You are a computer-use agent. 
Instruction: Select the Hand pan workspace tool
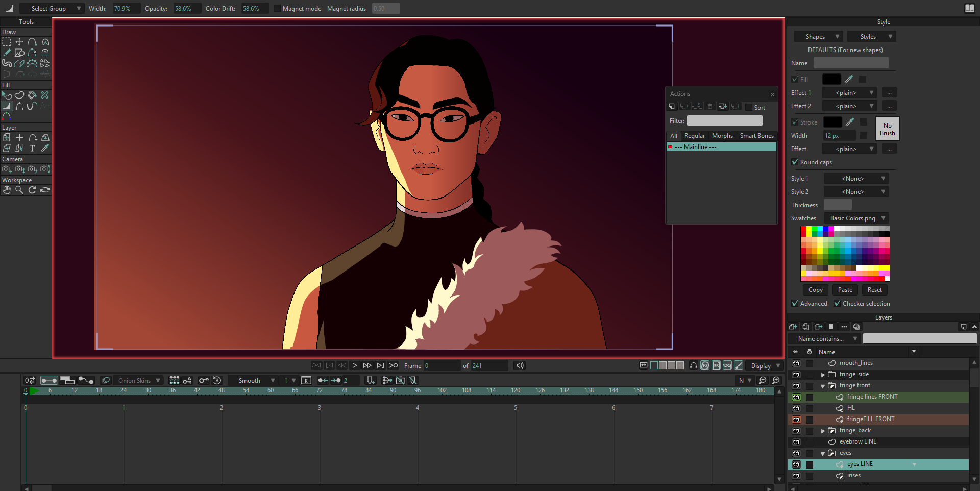tap(7, 190)
